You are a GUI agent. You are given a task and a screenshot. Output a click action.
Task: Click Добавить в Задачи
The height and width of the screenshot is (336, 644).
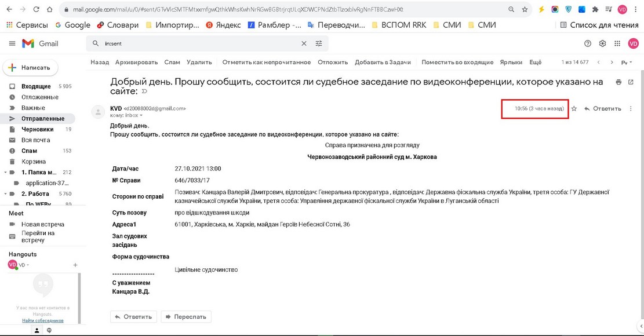pos(383,63)
